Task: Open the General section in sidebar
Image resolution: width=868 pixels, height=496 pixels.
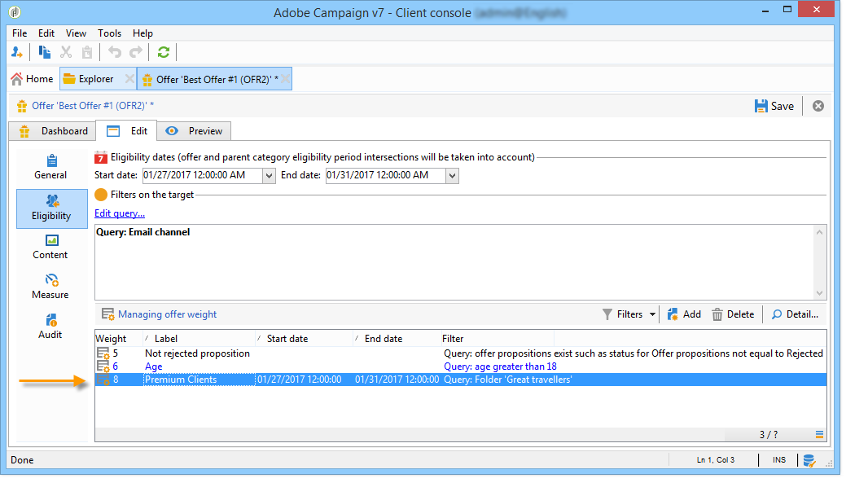Action: [x=50, y=167]
